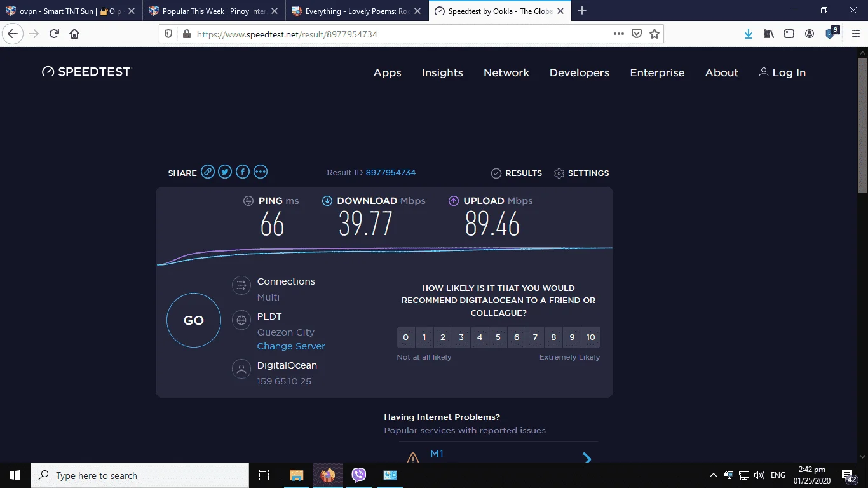Rate recommendation score 7
The height and width of the screenshot is (488, 868).
pyautogui.click(x=535, y=337)
